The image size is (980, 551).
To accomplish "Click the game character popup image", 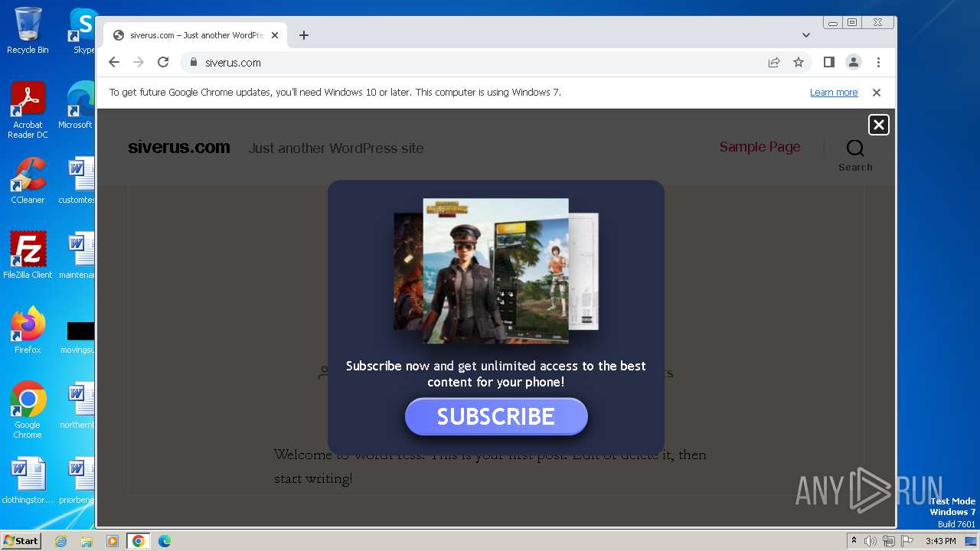I will 496,271.
